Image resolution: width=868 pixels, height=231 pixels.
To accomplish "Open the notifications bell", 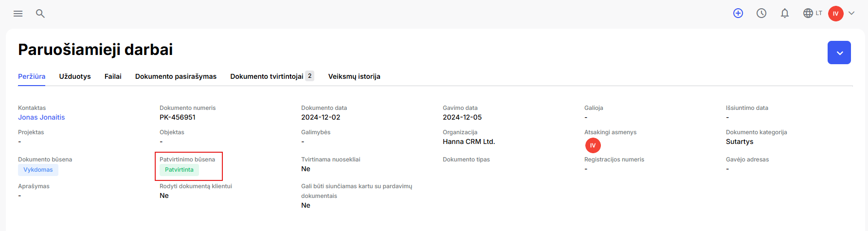I will tap(785, 13).
